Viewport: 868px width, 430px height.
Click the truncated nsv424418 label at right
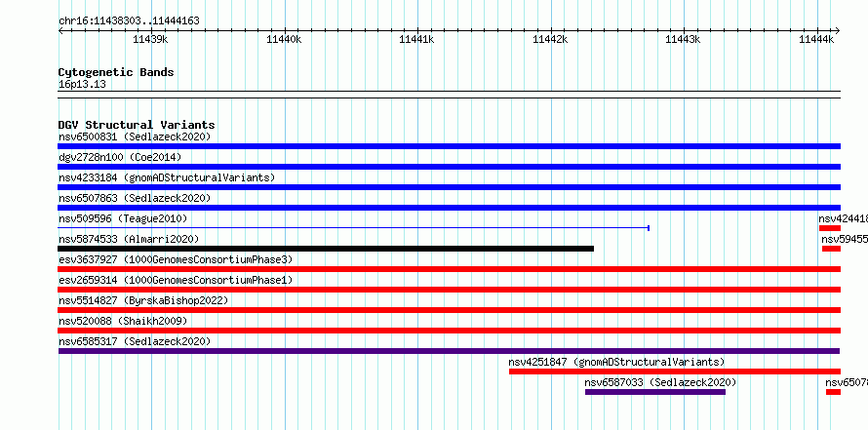[x=843, y=218]
